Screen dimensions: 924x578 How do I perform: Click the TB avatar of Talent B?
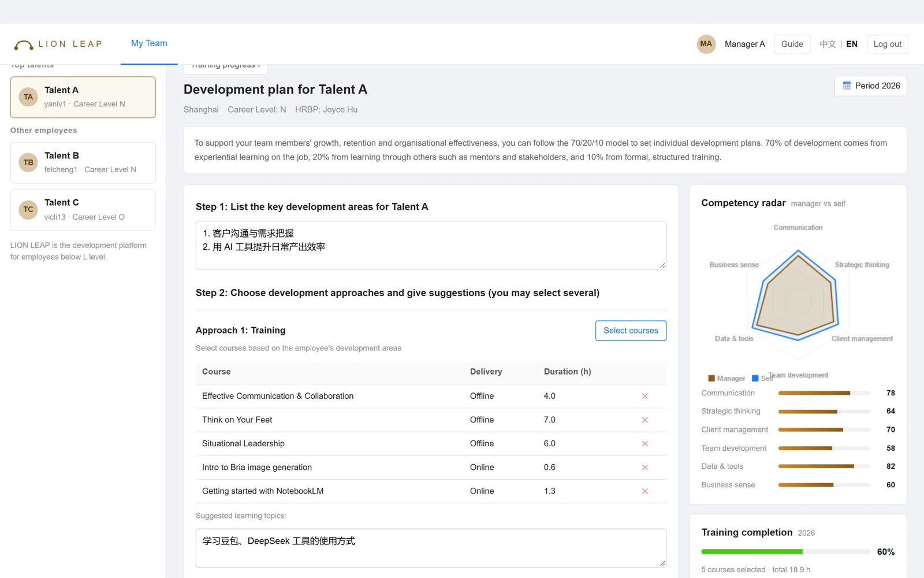pyautogui.click(x=28, y=162)
